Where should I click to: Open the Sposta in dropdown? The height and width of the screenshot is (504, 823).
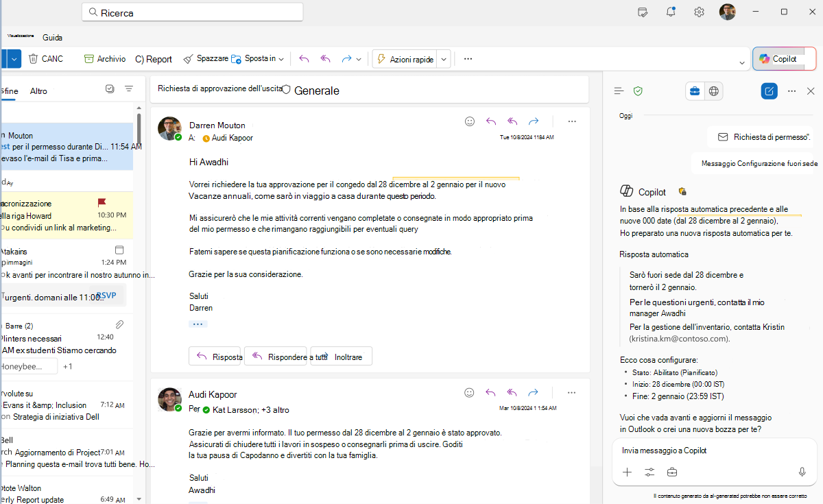coord(258,59)
